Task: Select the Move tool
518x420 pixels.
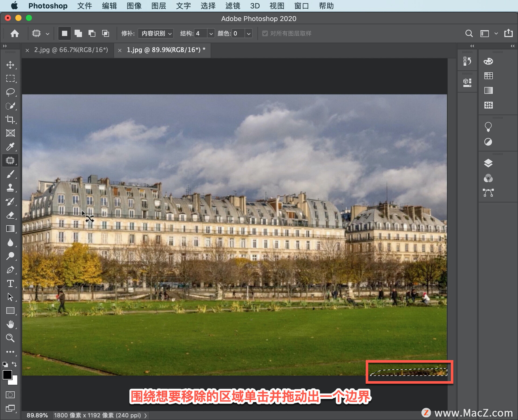Action: [x=10, y=65]
